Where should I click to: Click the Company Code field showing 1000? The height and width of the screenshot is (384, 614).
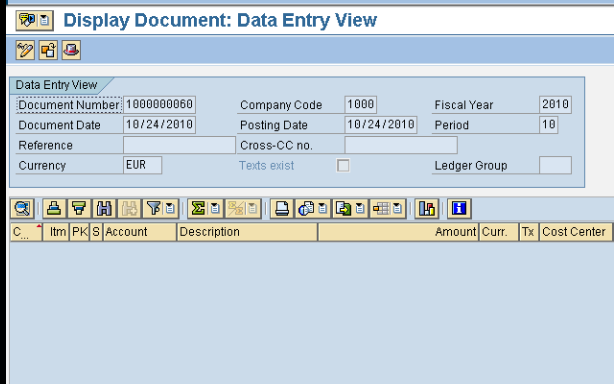click(361, 105)
